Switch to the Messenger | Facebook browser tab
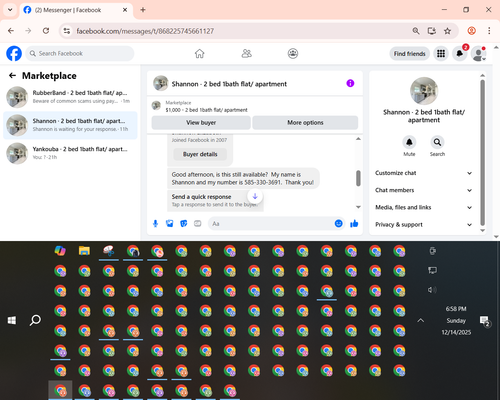Screen dimensions: 500x400 (76, 10)
